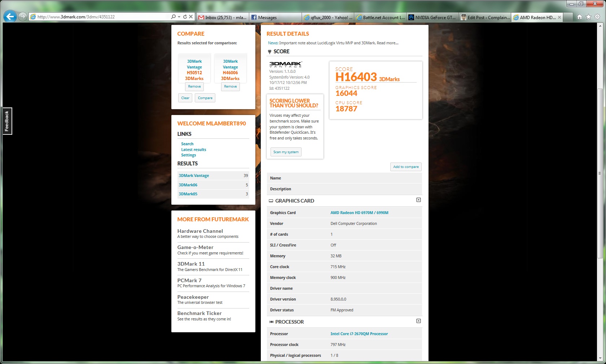Click the vertical page scrollbar
The width and height of the screenshot is (606, 364).
pos(600,173)
